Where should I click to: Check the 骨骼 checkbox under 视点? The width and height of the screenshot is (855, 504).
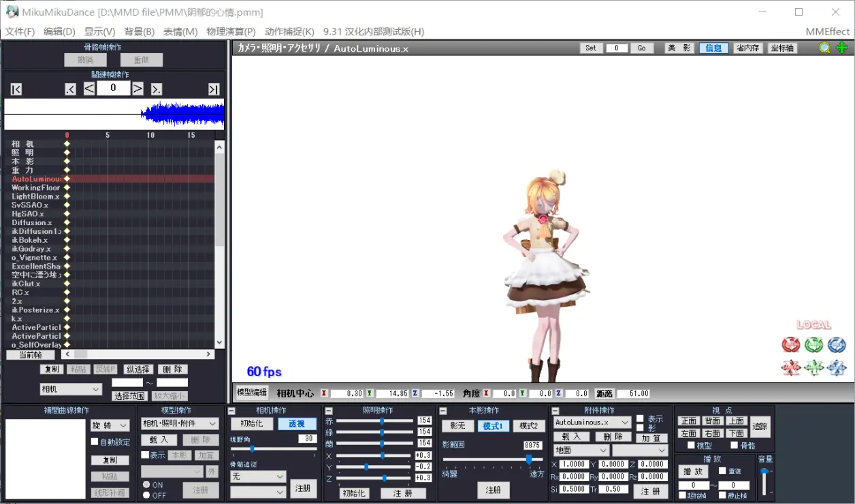[x=735, y=446]
